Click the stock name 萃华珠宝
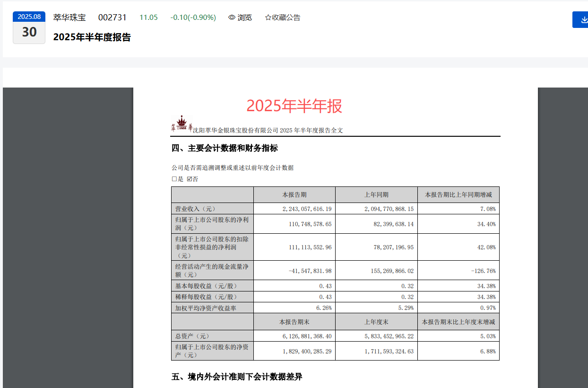This screenshot has height=388, width=588. pos(69,18)
